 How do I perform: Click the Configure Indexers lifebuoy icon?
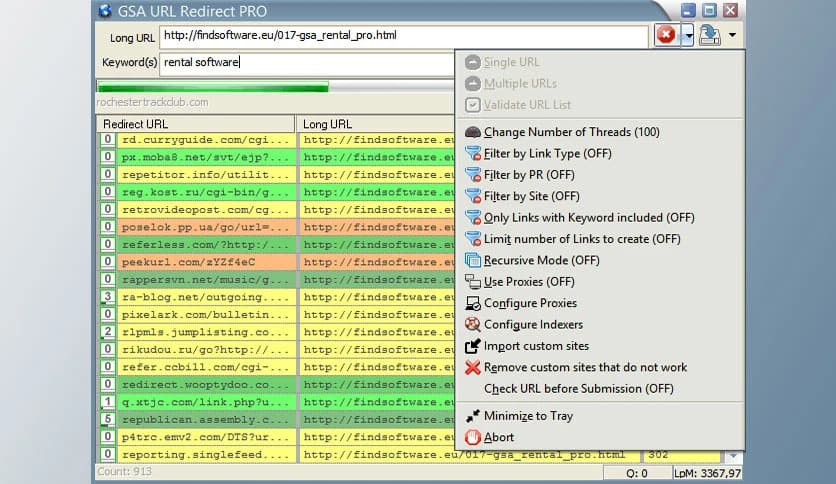(x=472, y=324)
